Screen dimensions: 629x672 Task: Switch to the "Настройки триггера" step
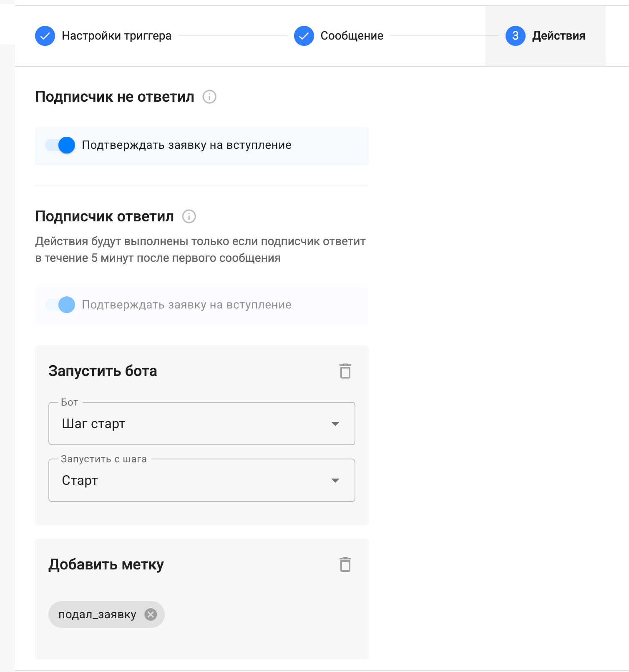click(116, 36)
